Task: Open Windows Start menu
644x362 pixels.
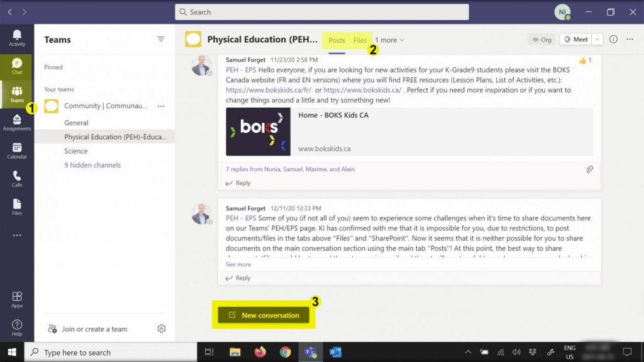Action: coord(12,352)
